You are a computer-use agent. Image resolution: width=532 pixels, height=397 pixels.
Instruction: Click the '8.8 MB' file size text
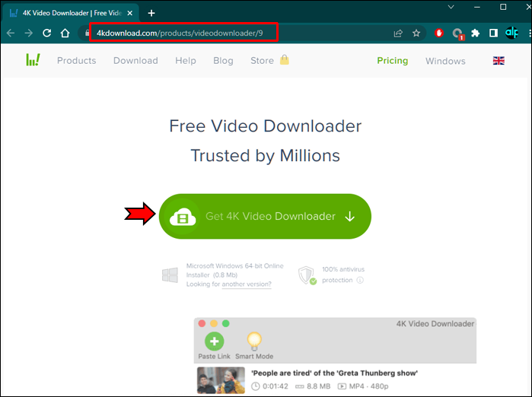click(x=318, y=386)
